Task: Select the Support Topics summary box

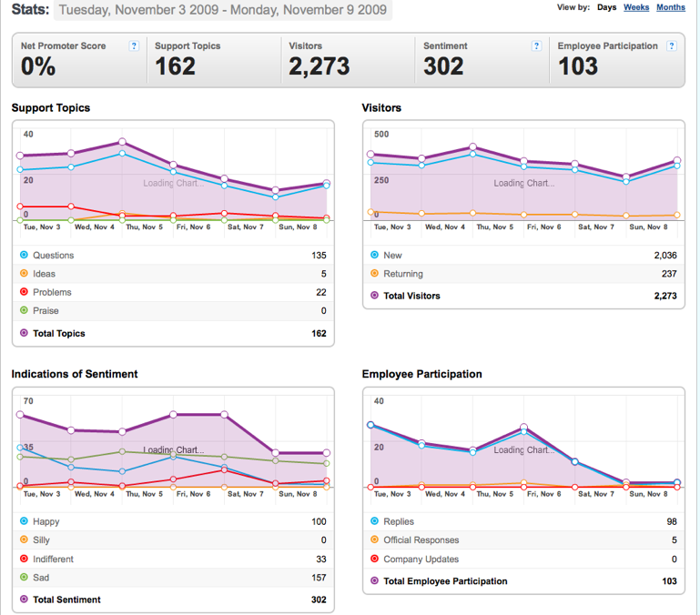Action: [214, 60]
